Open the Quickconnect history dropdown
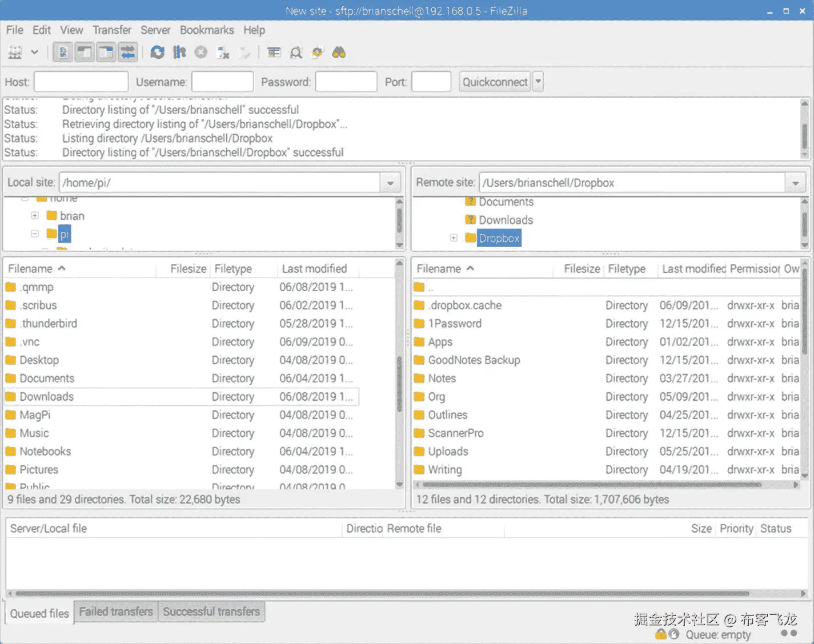The image size is (814, 644). 538,82
